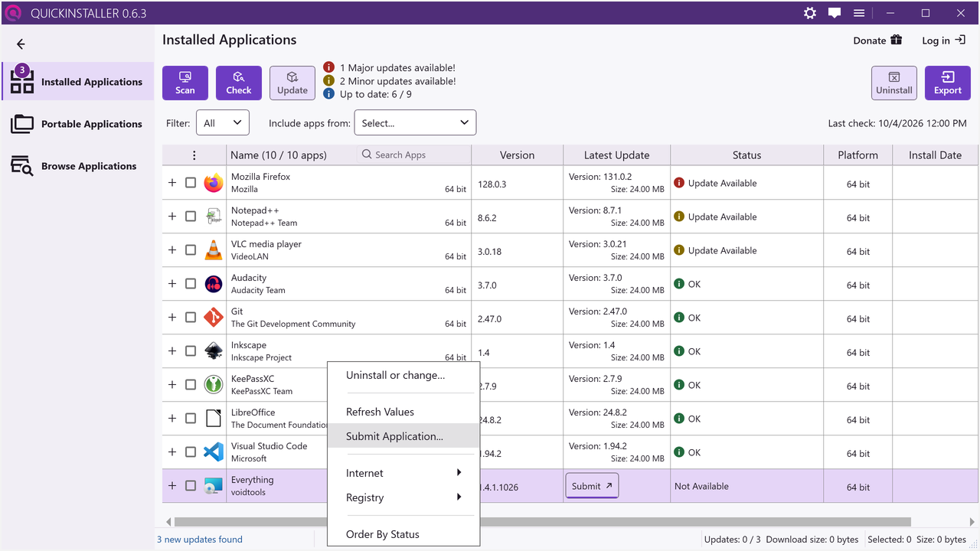Open the Filter dropdown set to All
The image size is (980, 551).
point(223,123)
